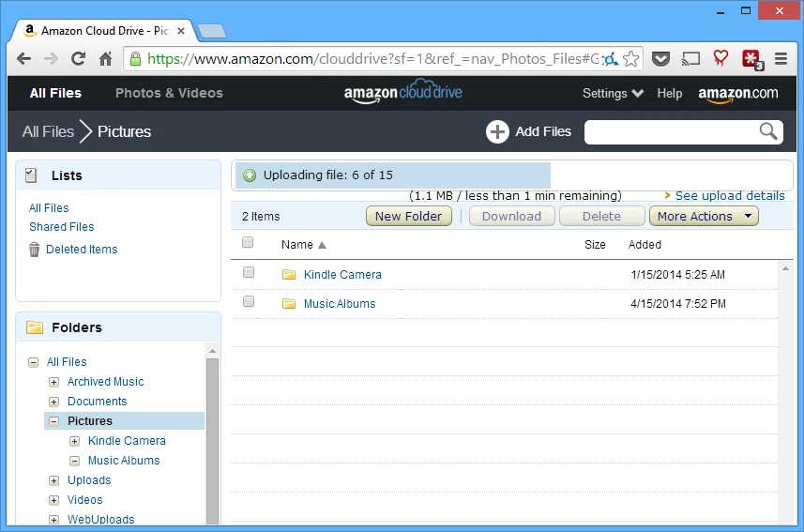Close the Amazon Cloud Drive browser tab
804x532 pixels.
coord(181,31)
